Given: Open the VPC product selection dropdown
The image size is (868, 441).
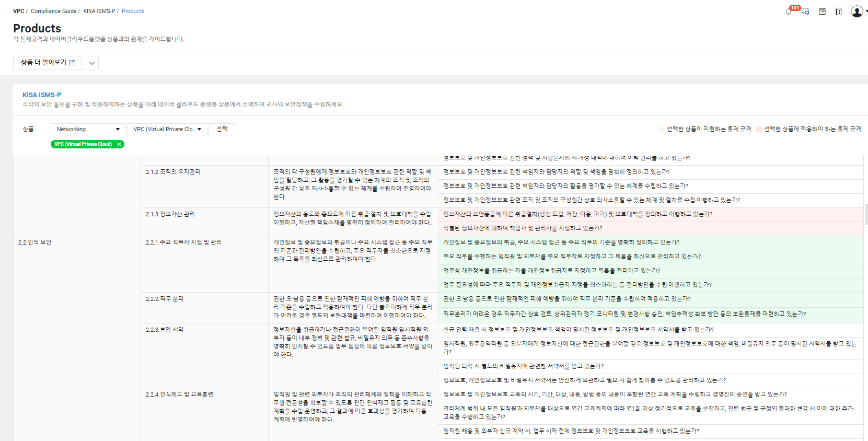Looking at the screenshot, I should coord(167,129).
